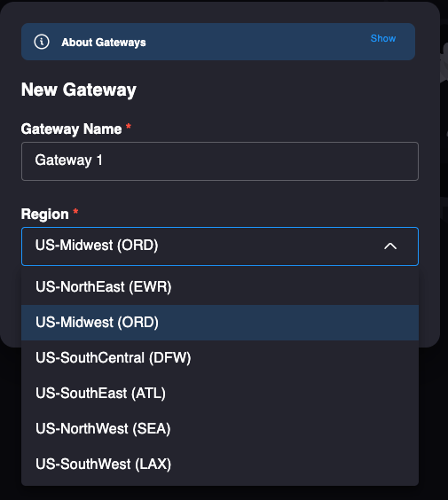Select US-NorthEast (EWR) from the region list
This screenshot has width=448, height=500.
pos(220,286)
